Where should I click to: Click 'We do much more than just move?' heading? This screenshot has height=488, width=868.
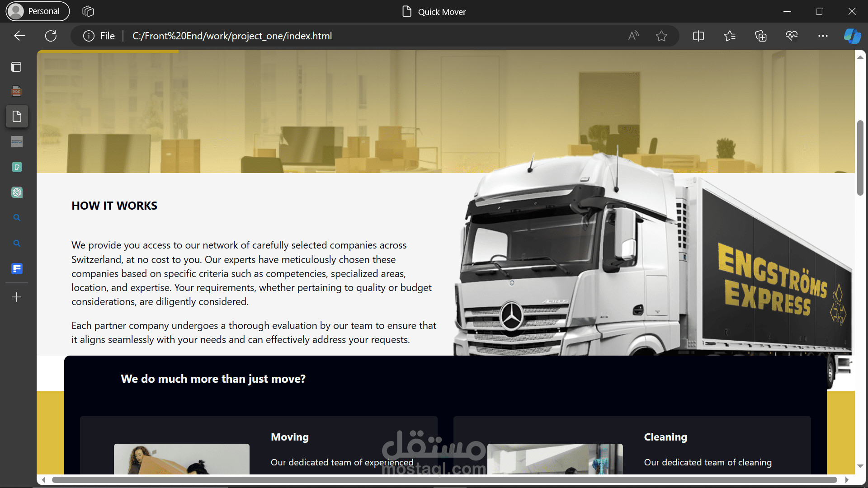tap(213, 379)
